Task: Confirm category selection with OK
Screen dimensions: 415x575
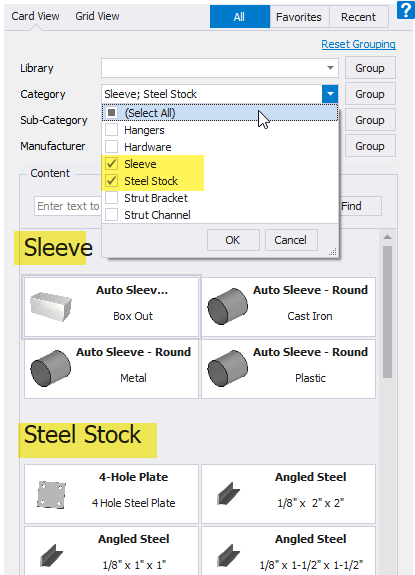Action: click(x=233, y=240)
